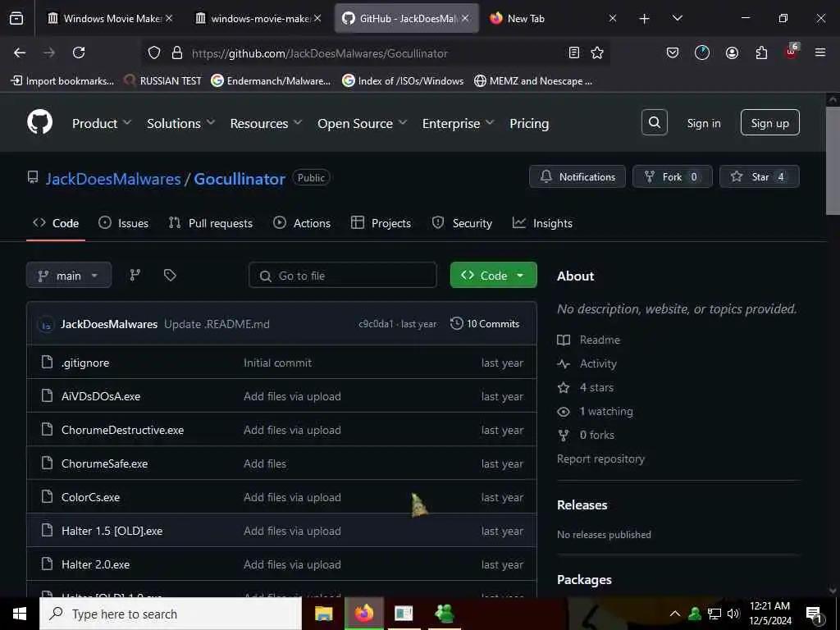Open the Security tab

(462, 223)
